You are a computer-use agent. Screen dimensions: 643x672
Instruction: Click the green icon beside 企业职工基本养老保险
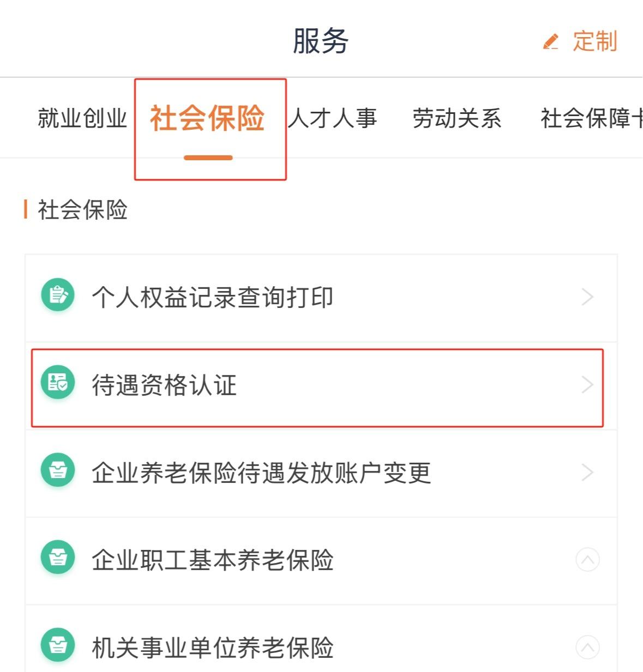(58, 557)
